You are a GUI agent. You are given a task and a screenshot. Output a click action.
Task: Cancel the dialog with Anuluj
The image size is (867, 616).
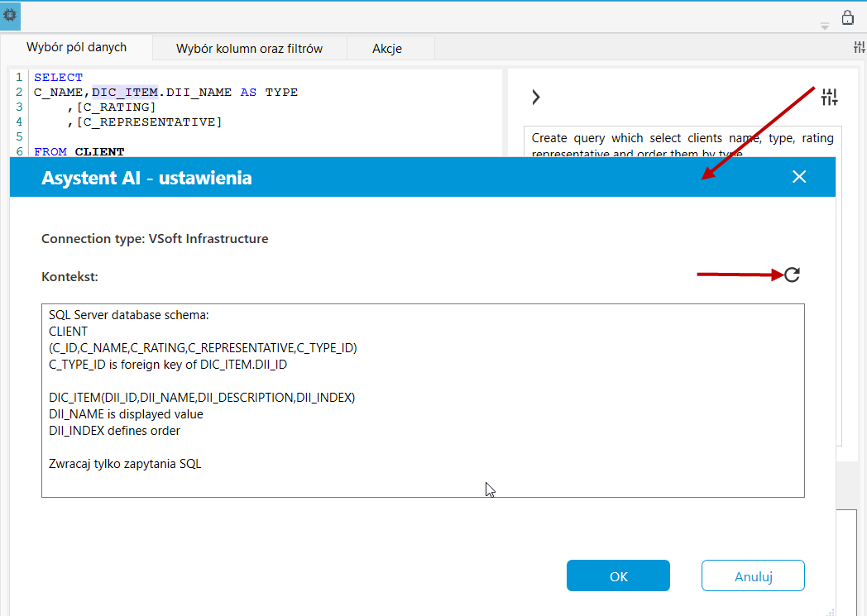(x=753, y=576)
